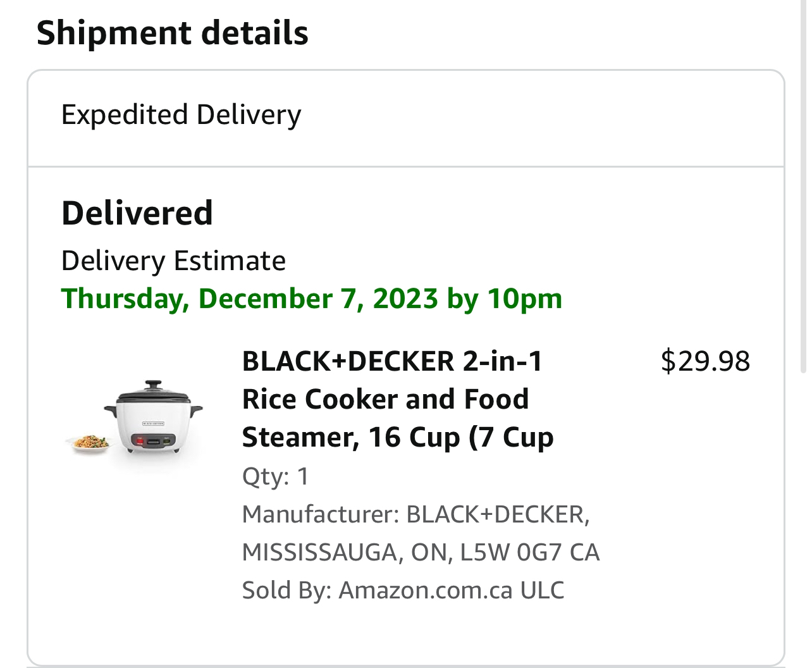
Task: Click the green Thursday, December 7 date
Action: click(x=249, y=298)
